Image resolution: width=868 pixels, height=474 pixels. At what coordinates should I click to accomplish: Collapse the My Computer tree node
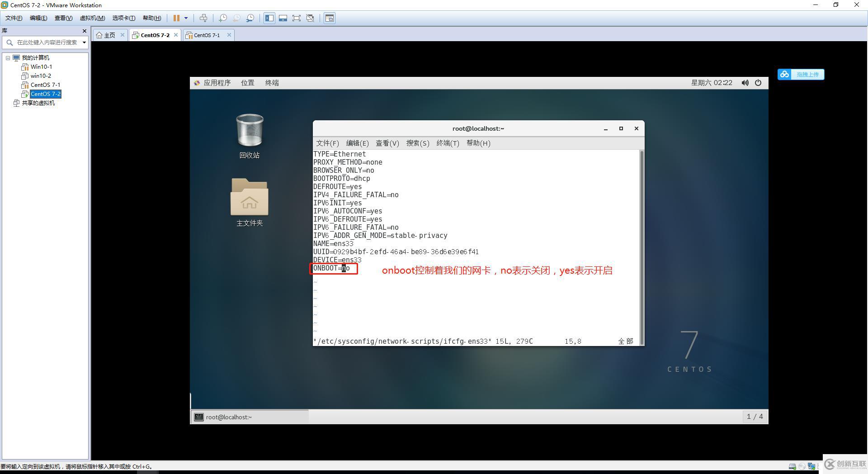[8, 58]
